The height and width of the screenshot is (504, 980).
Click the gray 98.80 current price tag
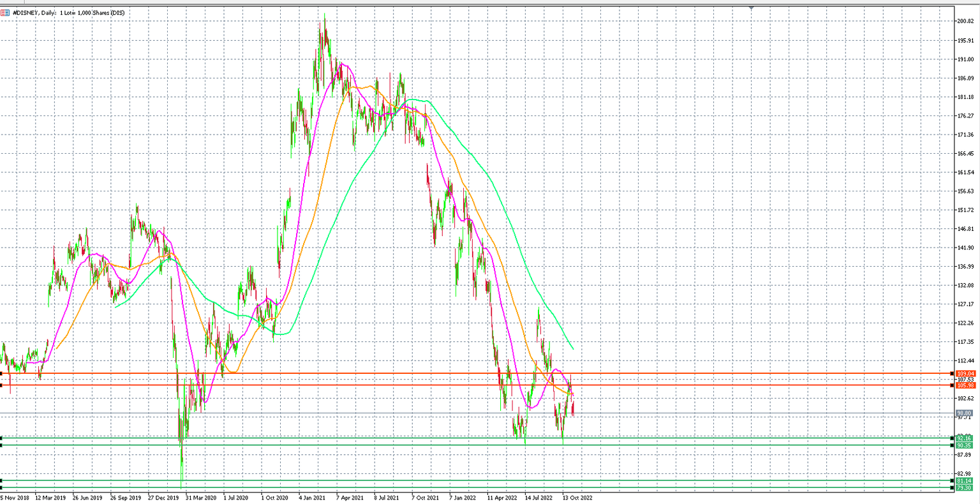pos(964,413)
